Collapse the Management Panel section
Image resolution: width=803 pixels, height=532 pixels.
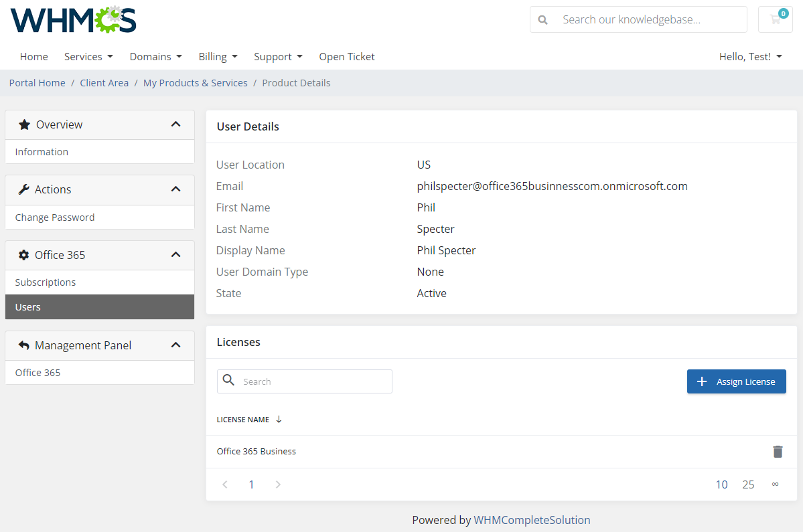pyautogui.click(x=175, y=345)
